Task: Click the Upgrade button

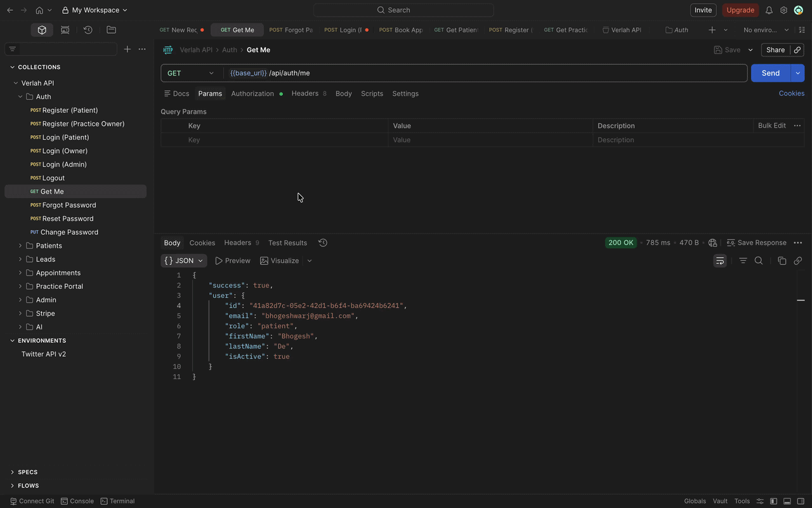Action: (740, 10)
